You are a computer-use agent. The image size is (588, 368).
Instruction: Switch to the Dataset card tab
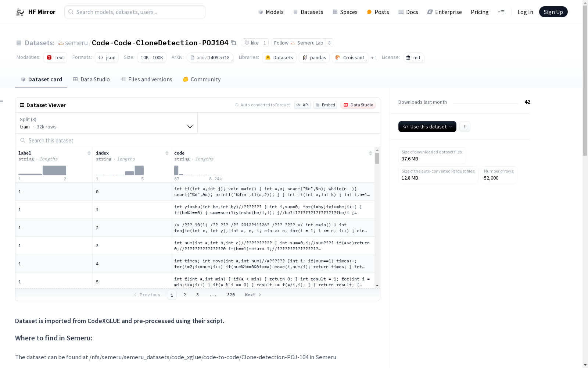41,79
